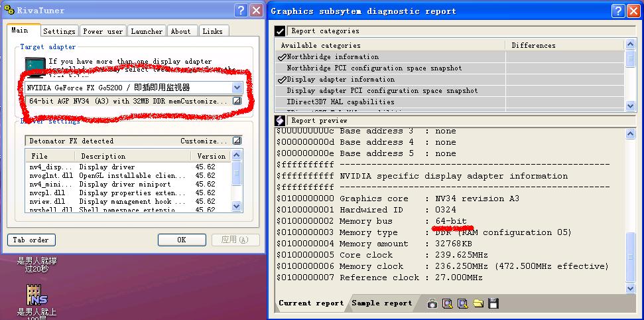Click the Report categories list scroll-down arrow

[x=631, y=106]
